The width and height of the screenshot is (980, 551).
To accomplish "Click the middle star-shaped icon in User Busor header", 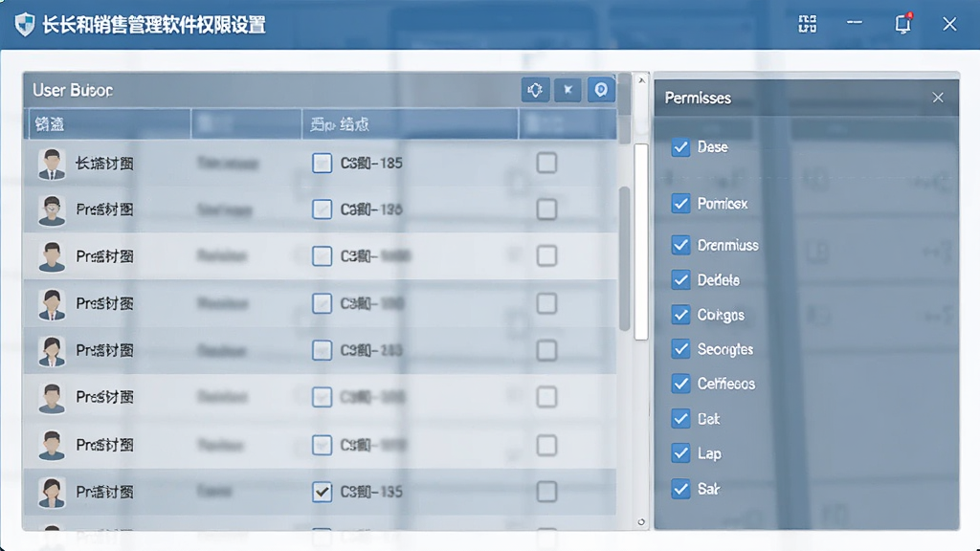I will click(568, 90).
